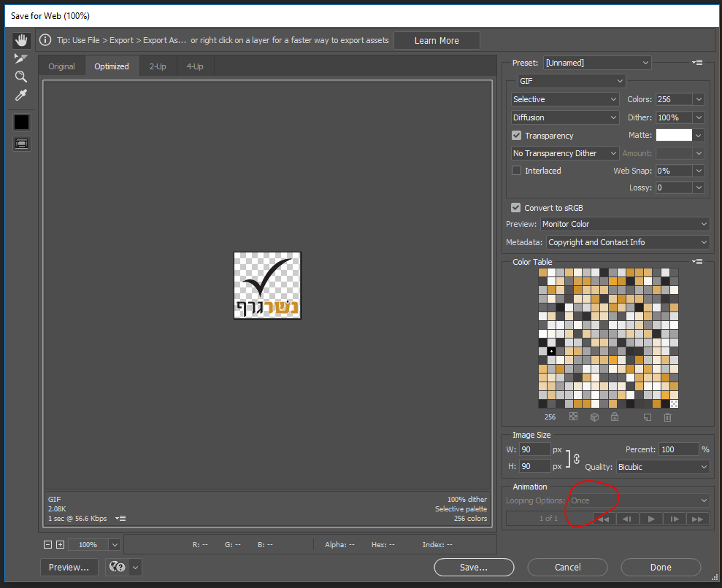The width and height of the screenshot is (722, 588).
Task: Open the Color Table flyout menu
Action: (697, 261)
